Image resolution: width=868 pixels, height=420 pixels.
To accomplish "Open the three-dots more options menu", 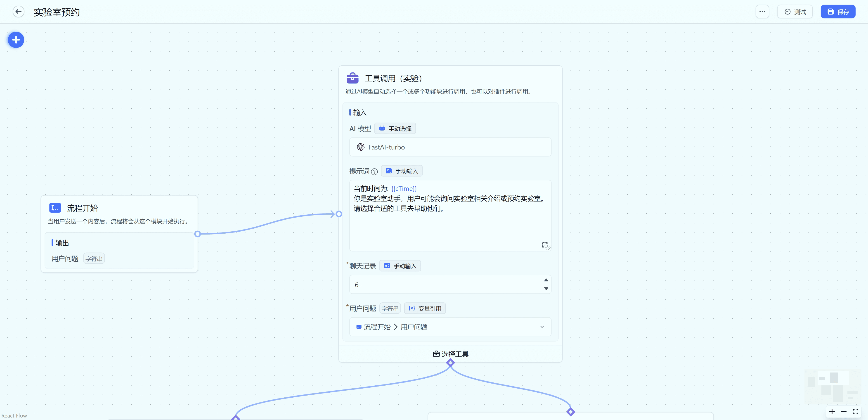I will [762, 12].
